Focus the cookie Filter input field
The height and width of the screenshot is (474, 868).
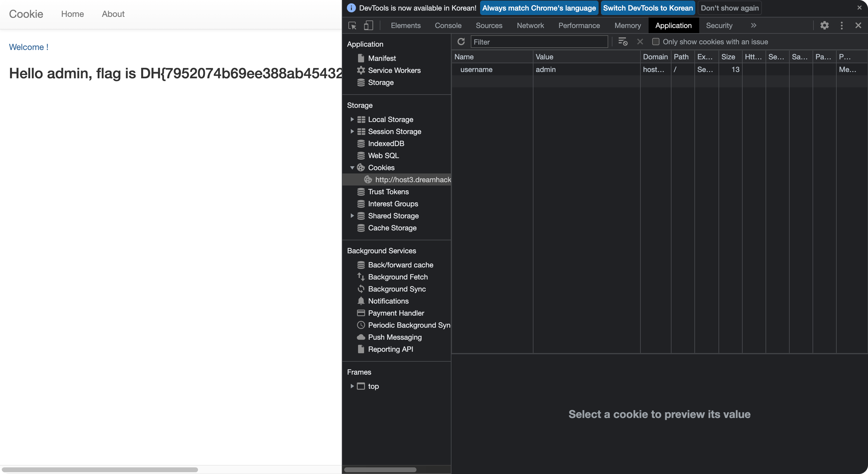tap(539, 42)
